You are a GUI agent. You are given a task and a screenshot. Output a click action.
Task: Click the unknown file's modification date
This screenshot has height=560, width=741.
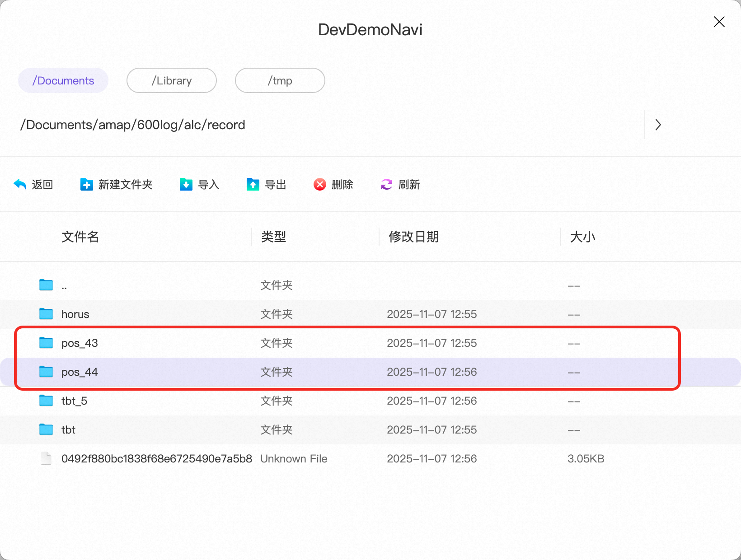tap(432, 458)
